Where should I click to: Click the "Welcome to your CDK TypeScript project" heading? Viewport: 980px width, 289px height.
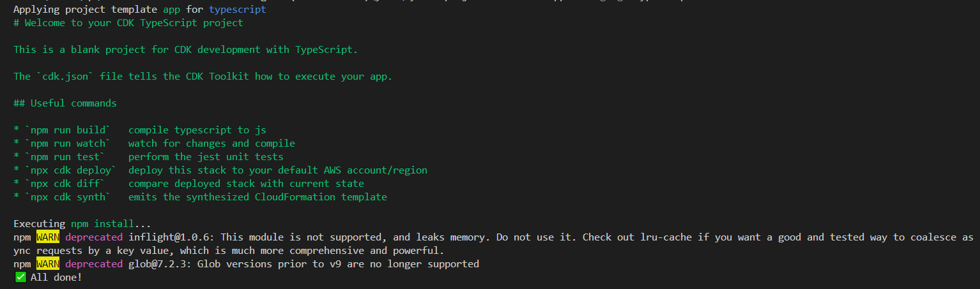(x=134, y=23)
